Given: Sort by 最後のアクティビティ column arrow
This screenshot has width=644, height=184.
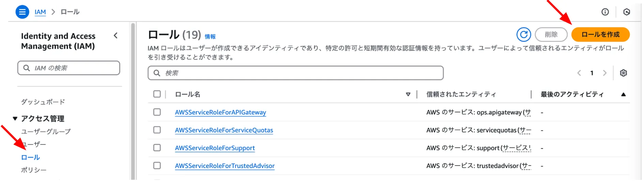Looking at the screenshot, I should click(x=623, y=94).
